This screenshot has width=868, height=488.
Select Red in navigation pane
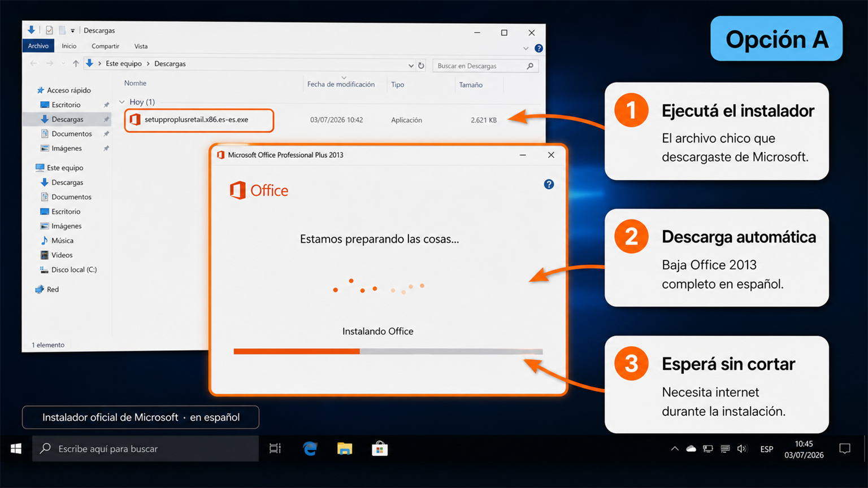point(53,289)
